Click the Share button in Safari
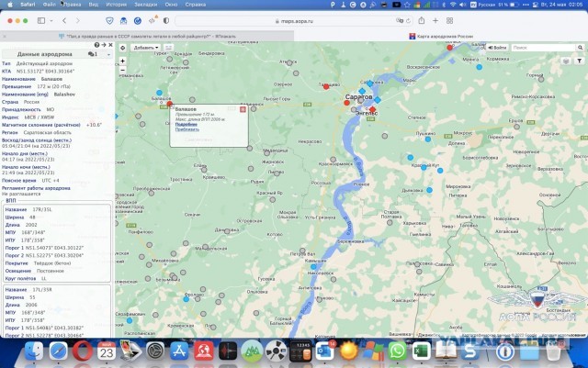 422,20
